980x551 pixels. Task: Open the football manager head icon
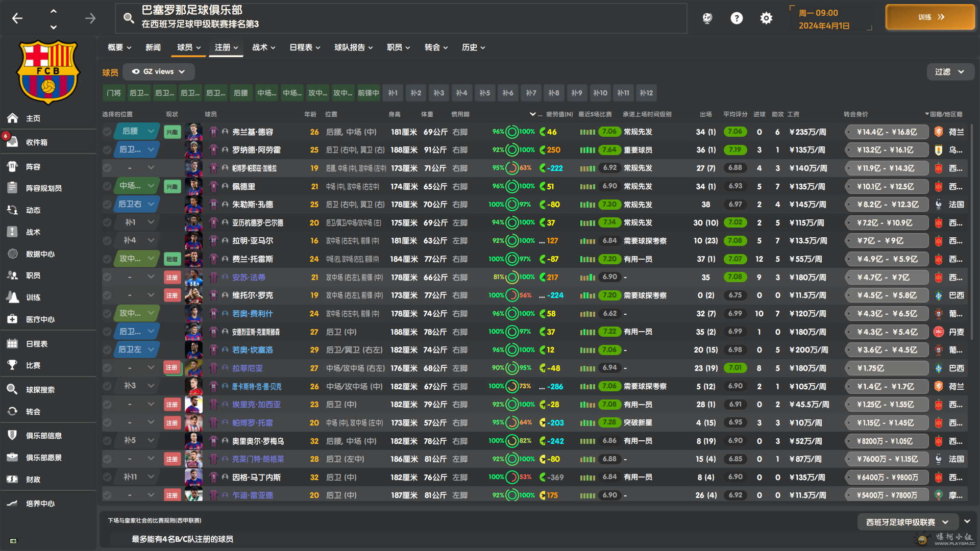[707, 18]
